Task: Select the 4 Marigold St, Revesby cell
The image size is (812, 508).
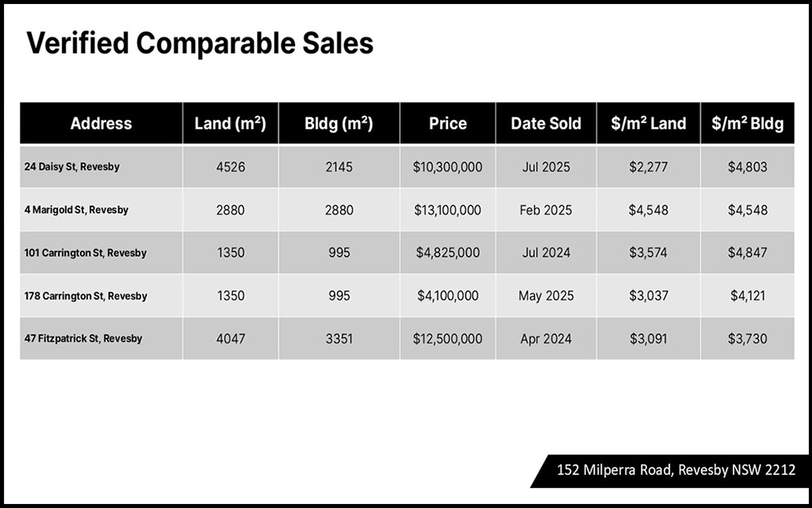Action: 76,210
